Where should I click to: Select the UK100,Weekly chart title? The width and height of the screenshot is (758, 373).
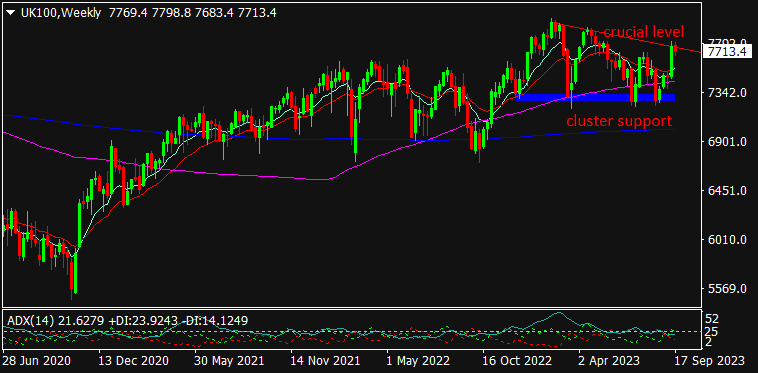point(61,13)
